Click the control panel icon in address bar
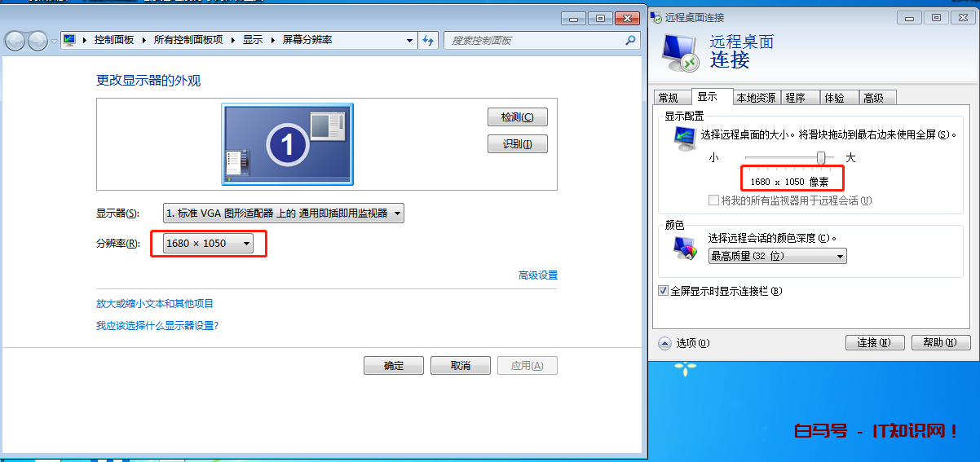 [70, 40]
